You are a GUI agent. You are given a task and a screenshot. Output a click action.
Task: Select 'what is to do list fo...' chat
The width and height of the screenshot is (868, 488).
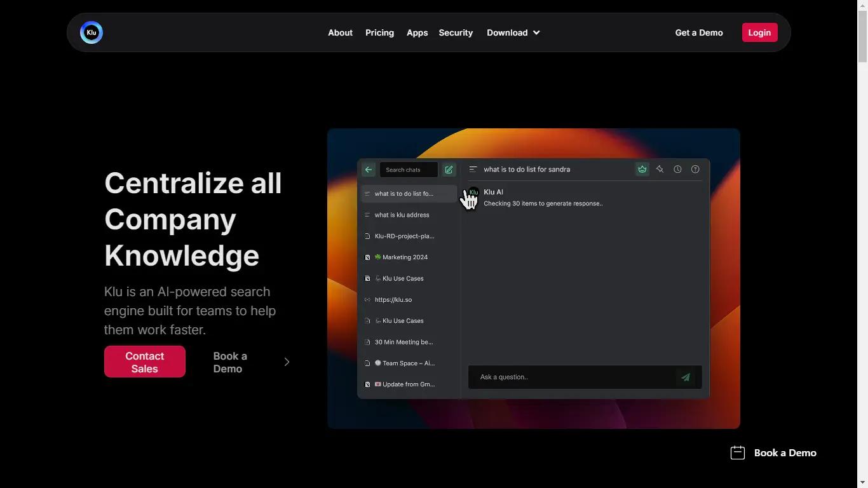pyautogui.click(x=409, y=194)
